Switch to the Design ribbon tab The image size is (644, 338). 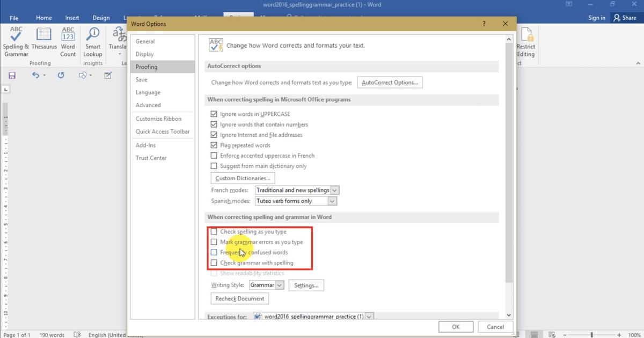pyautogui.click(x=101, y=18)
